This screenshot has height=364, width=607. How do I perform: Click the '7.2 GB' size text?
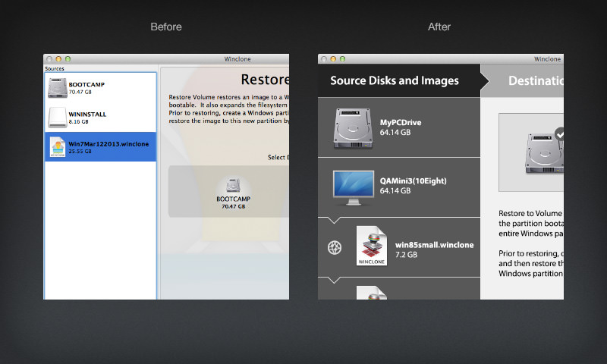(x=406, y=255)
